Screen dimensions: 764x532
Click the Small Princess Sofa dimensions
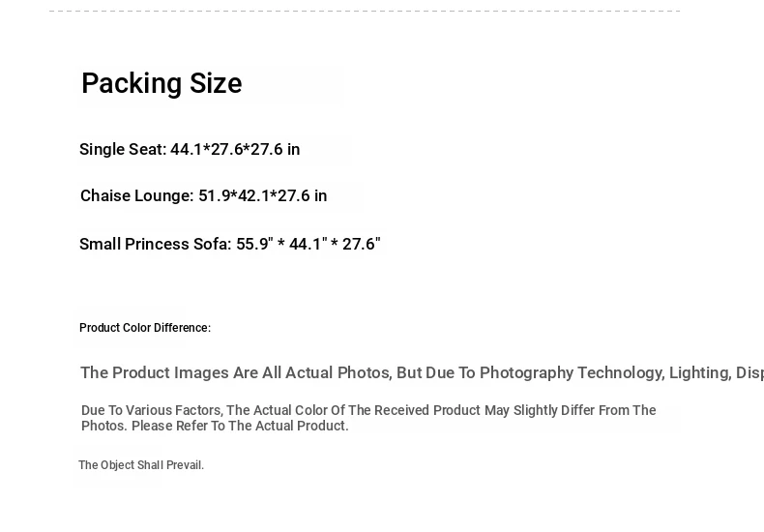[230, 244]
